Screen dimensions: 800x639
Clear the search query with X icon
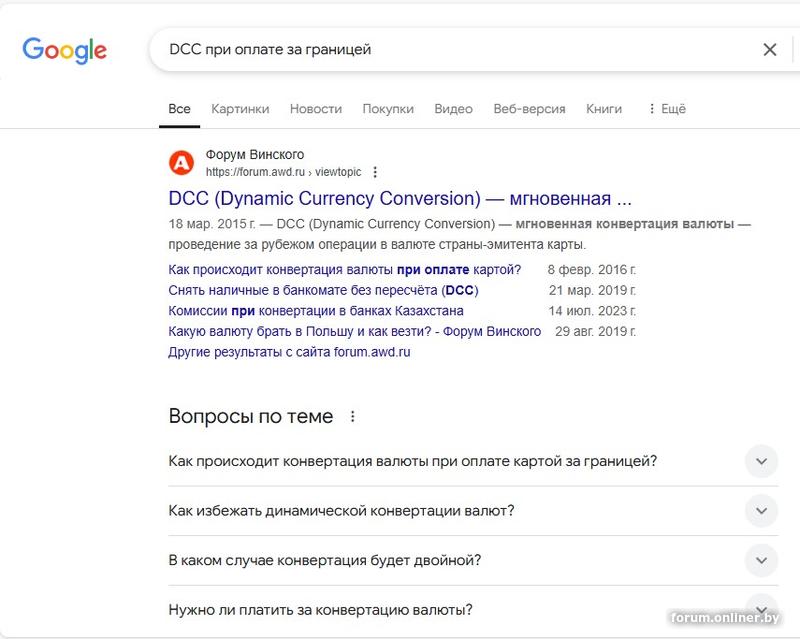770,49
